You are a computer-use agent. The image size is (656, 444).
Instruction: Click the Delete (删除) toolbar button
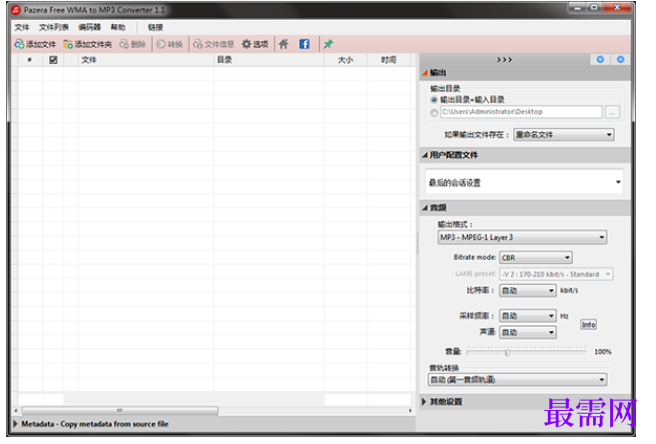(x=133, y=44)
